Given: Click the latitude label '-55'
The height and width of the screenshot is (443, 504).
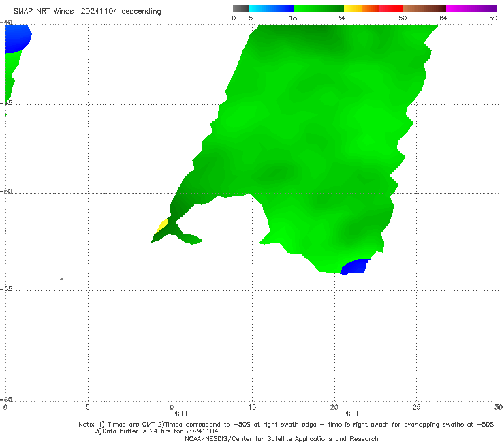Looking at the screenshot, I should tap(6, 289).
